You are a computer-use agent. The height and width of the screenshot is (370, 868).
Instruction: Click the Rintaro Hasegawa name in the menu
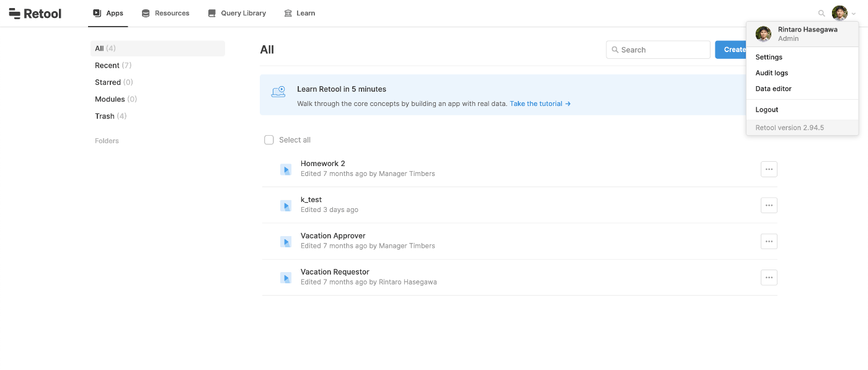click(808, 30)
